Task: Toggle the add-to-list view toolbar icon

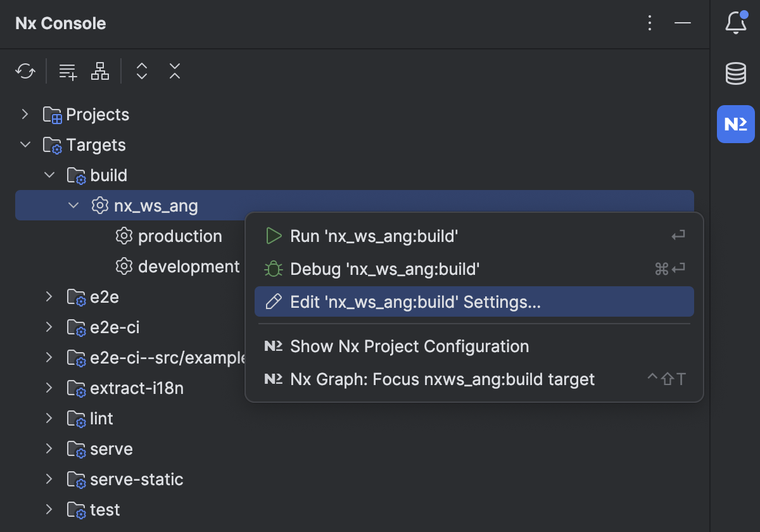Action: 67,71
